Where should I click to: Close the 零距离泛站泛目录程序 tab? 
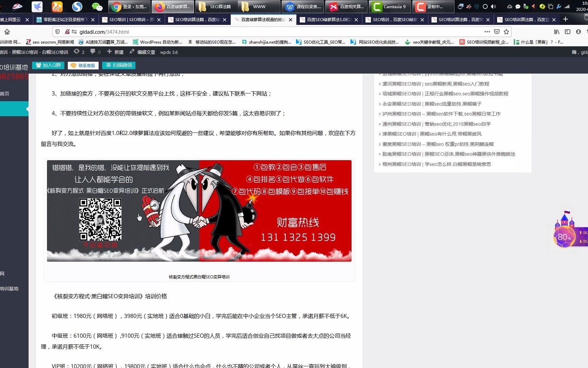point(93,20)
